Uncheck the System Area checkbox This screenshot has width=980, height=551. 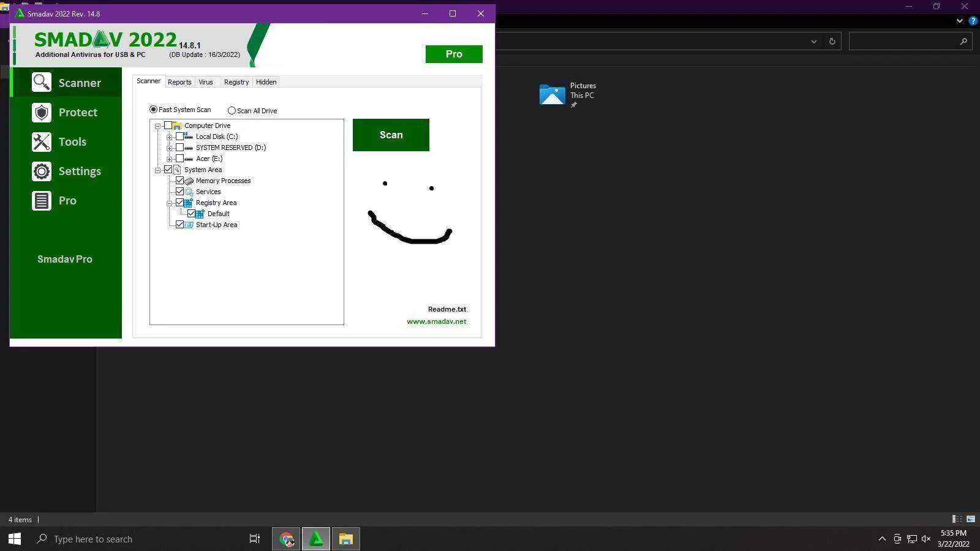click(168, 170)
